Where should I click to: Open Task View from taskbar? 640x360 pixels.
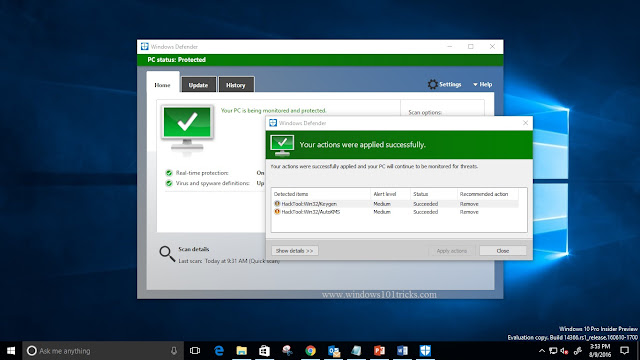pyautogui.click(x=195, y=351)
